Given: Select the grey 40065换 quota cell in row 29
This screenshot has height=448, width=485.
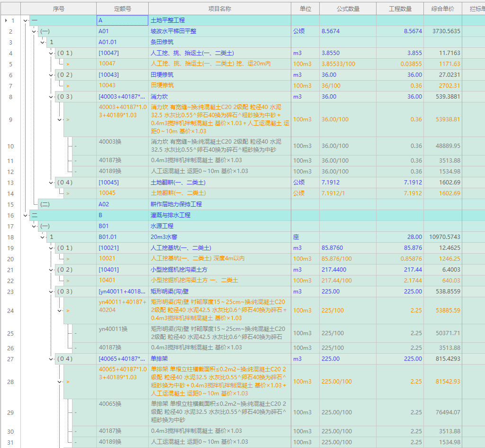Looking at the screenshot, I should click(123, 412).
